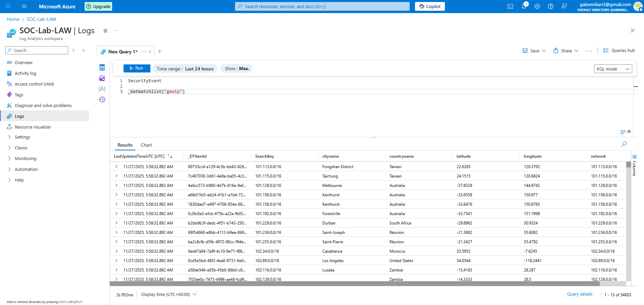Image resolution: width=644 pixels, height=305 pixels.
Task: Focus the sidebar Search field
Action: (37, 50)
